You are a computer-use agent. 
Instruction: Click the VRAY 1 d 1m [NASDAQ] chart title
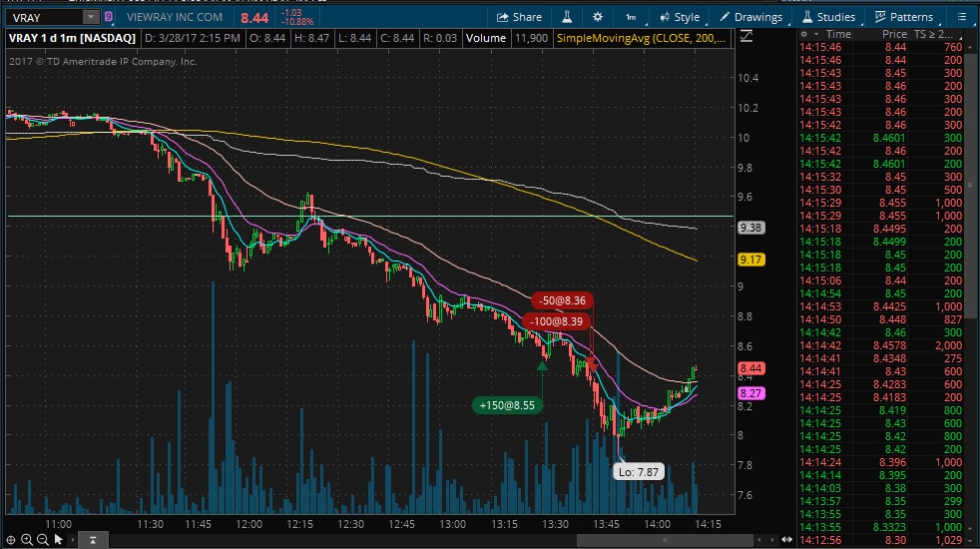(x=72, y=38)
